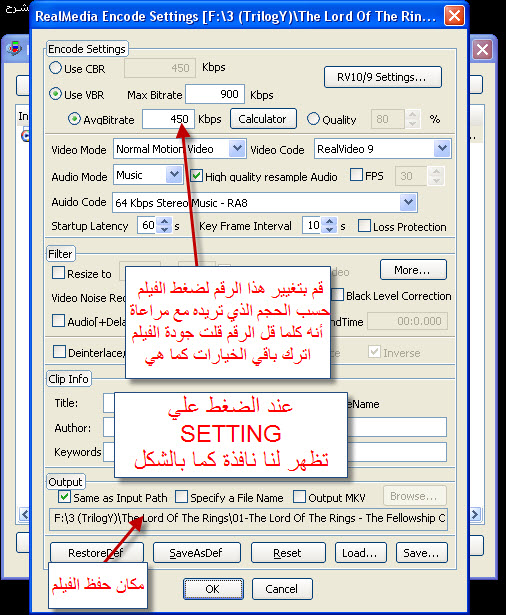Viewport: 506px width, 615px height.
Task: Open the Video Mode dropdown
Action: click(237, 149)
